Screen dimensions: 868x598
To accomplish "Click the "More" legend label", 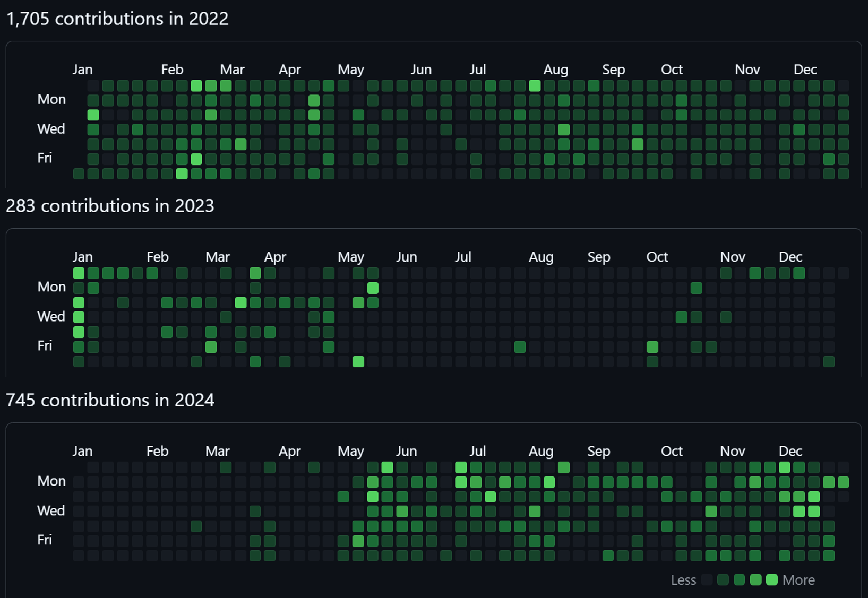I will (798, 580).
